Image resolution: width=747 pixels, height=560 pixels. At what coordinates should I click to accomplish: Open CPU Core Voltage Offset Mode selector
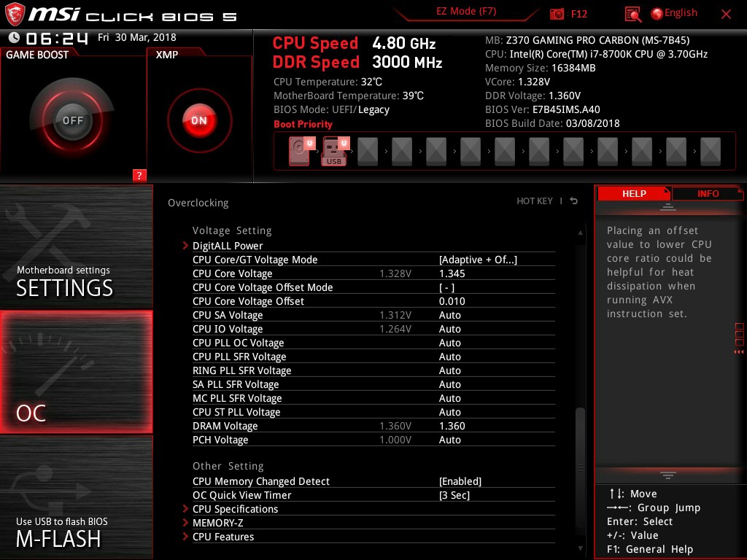coord(447,287)
